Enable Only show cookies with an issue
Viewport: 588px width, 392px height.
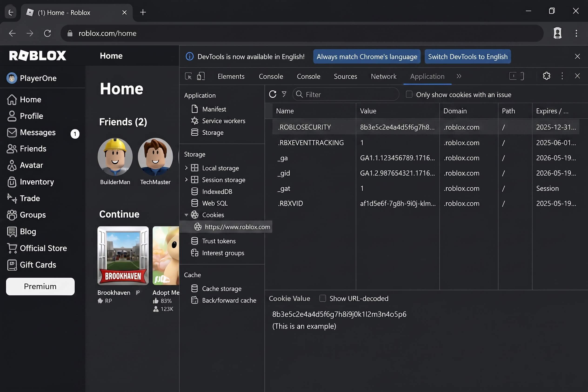[409, 94]
